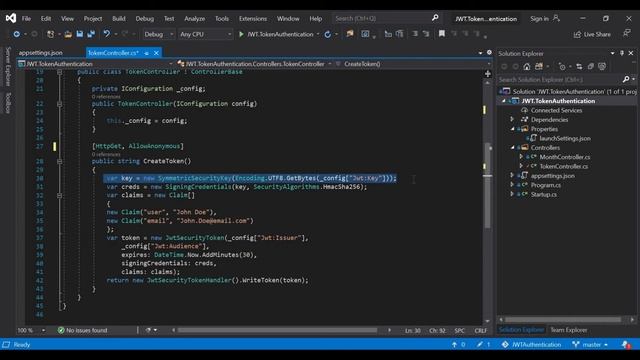
Task: Click the editor vertical scrollbar thumb
Action: click(487, 186)
